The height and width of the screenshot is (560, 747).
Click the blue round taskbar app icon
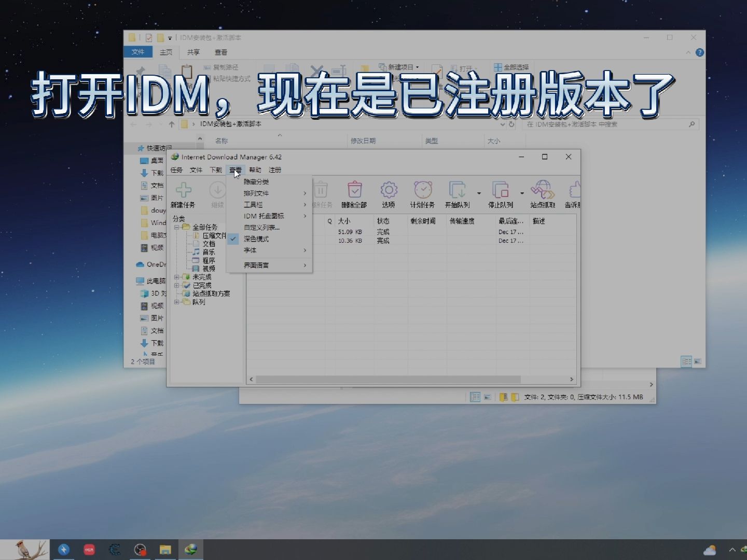(x=64, y=550)
